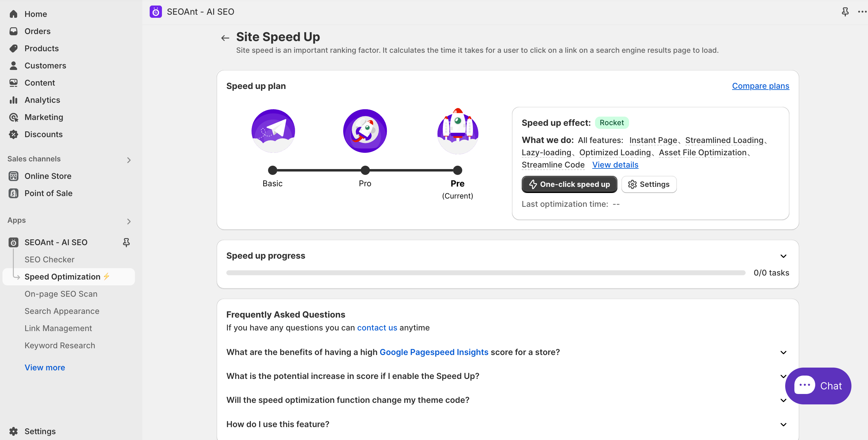The height and width of the screenshot is (440, 868).
Task: Open the three-dots menu at top right
Action: pos(862,12)
